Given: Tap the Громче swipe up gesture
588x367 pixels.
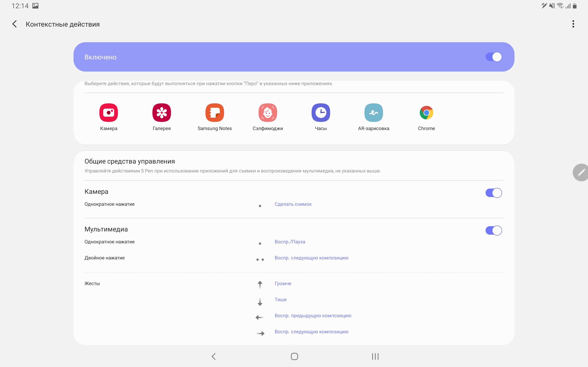Looking at the screenshot, I should pos(283,284).
